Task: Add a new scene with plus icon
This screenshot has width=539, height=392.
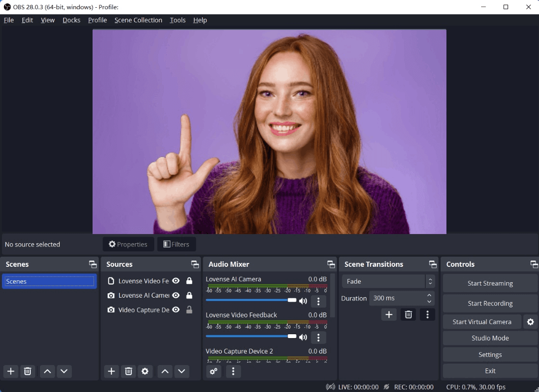Action: click(11, 371)
